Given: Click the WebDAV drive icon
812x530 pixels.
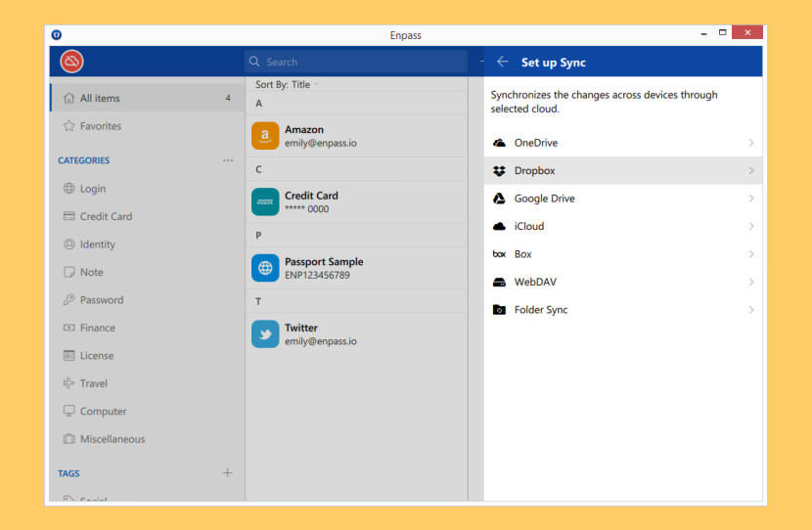Looking at the screenshot, I should pos(499,282).
